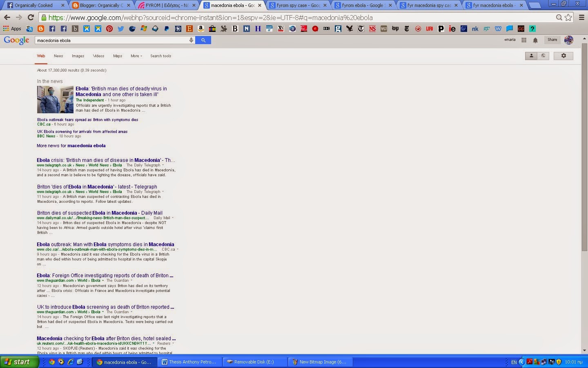The width and height of the screenshot is (588, 368).
Task: Open the 'ie' bookmark icon
Action: click(x=452, y=29)
